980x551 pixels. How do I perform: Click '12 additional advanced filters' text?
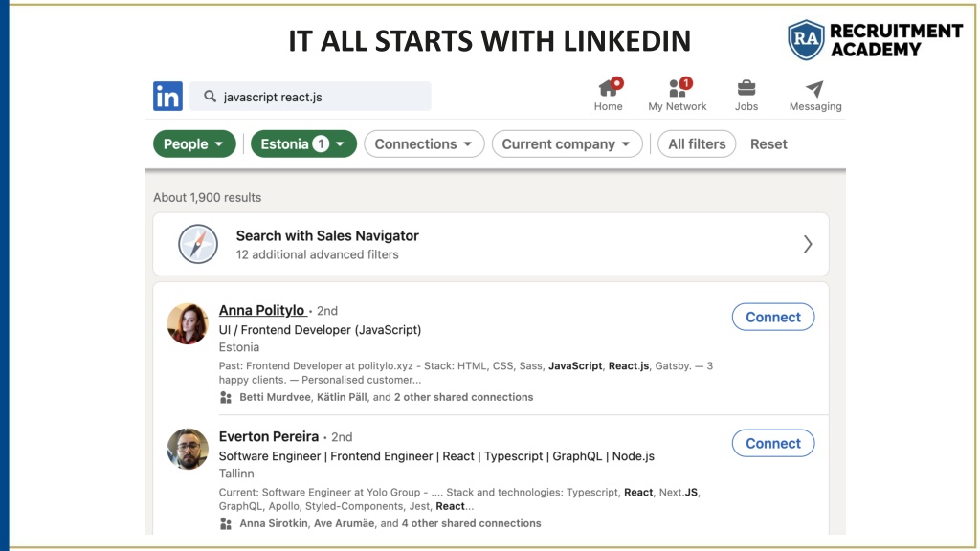[318, 254]
